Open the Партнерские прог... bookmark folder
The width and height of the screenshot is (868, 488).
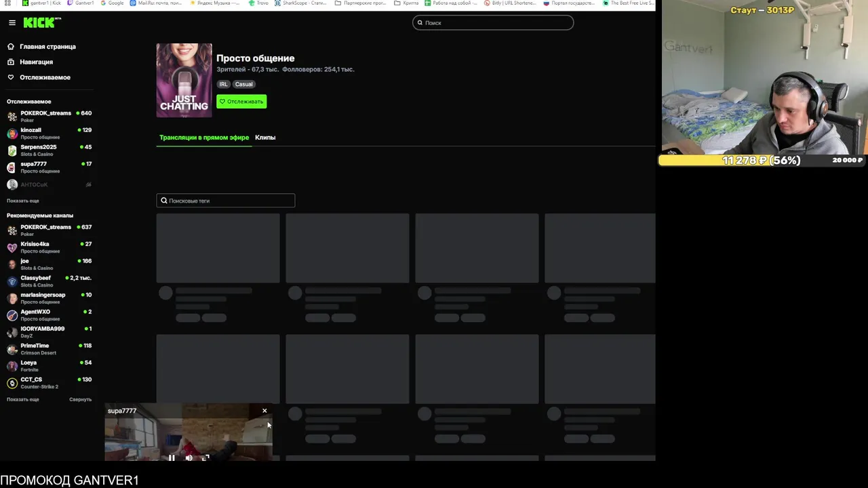point(361,3)
